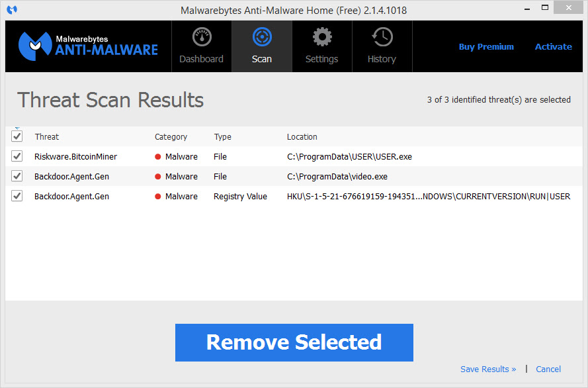The image size is (588, 388).
Task: Select Backdoor.Agent.Gen in the registry row
Action: pyautogui.click(x=71, y=197)
